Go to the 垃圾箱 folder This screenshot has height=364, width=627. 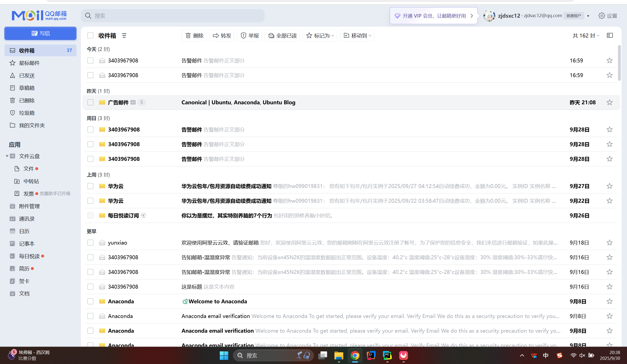(x=27, y=113)
